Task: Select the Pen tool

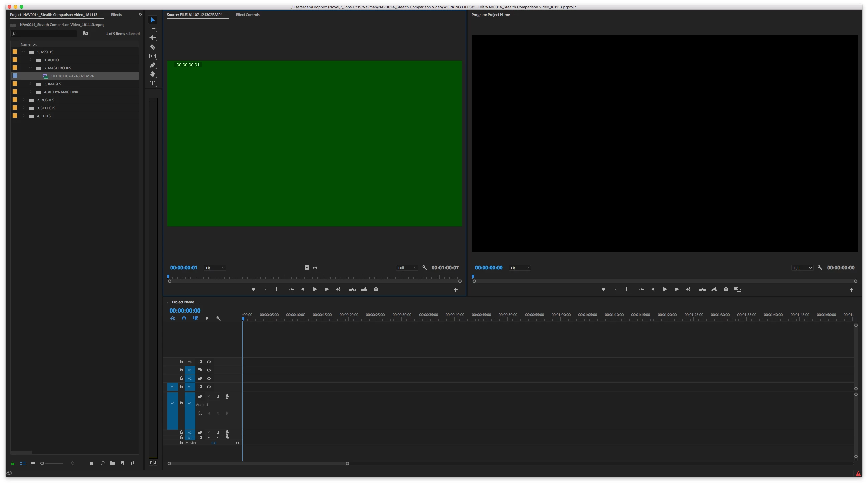Action: pyautogui.click(x=152, y=65)
